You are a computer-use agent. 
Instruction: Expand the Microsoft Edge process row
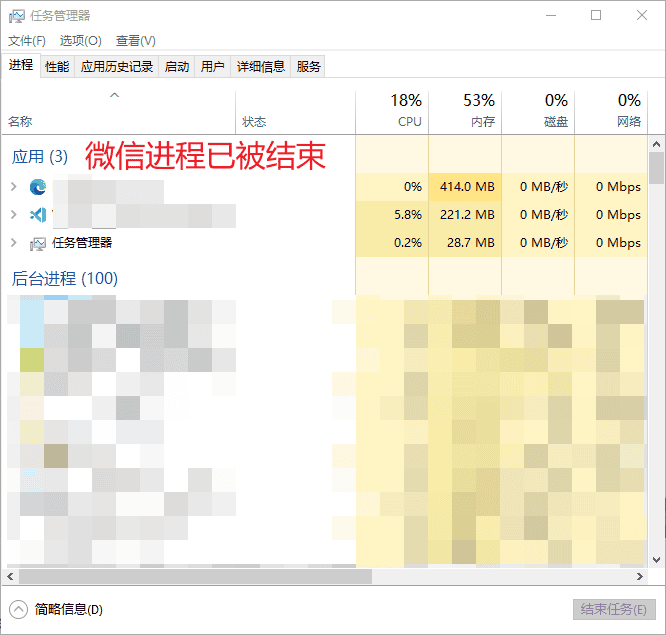pos(14,186)
